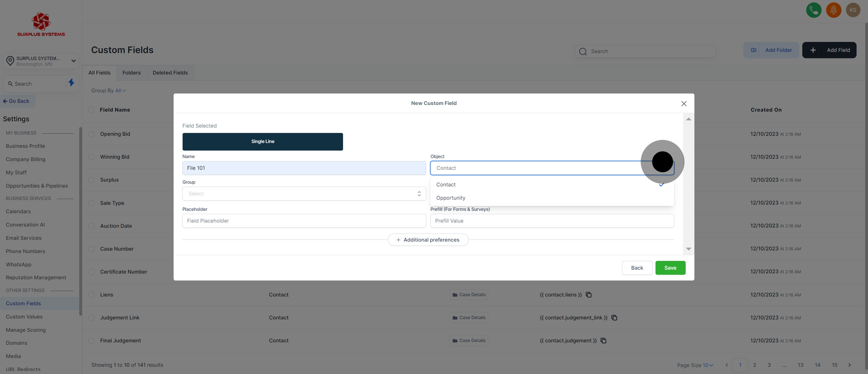The image size is (868, 374).
Task: Go to next page arrow
Action: click(x=850, y=365)
